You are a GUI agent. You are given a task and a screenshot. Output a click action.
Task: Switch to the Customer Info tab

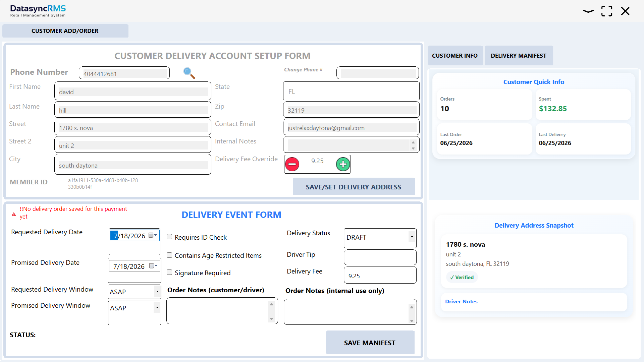pyautogui.click(x=455, y=56)
